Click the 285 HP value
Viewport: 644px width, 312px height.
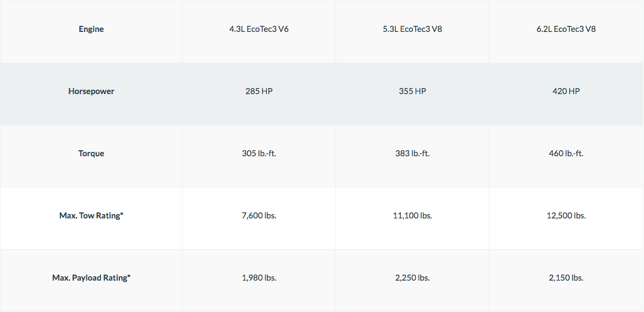point(258,91)
